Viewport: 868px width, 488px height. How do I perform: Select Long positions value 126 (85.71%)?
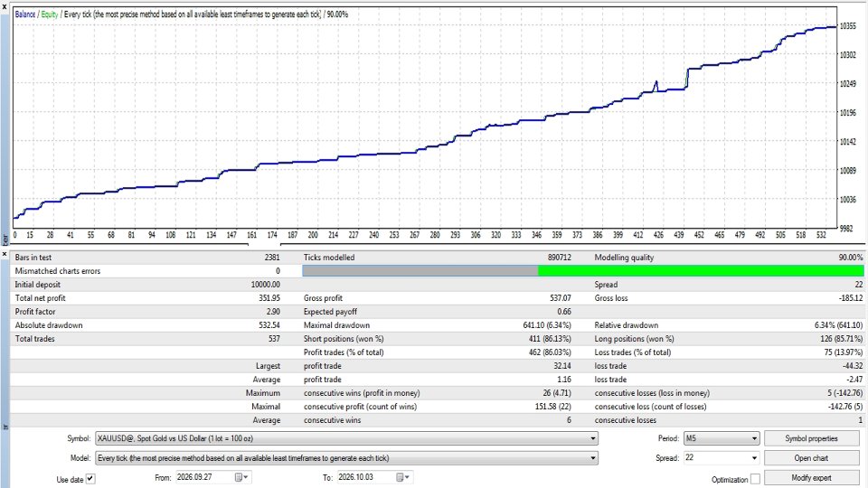841,339
